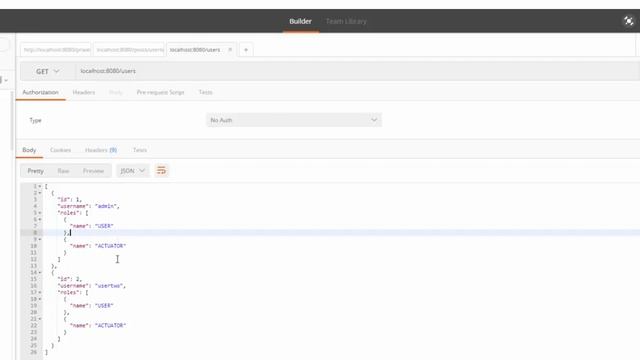Click "ACTUATOR" value on line 10
The height and width of the screenshot is (360, 640).
[110, 246]
